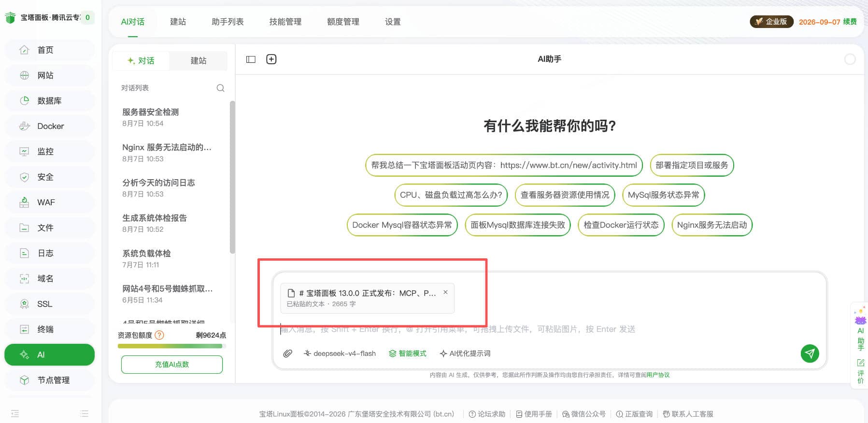This screenshot has height=423, width=868.
Task: Open the 网站 website sidebar item
Action: pos(49,75)
